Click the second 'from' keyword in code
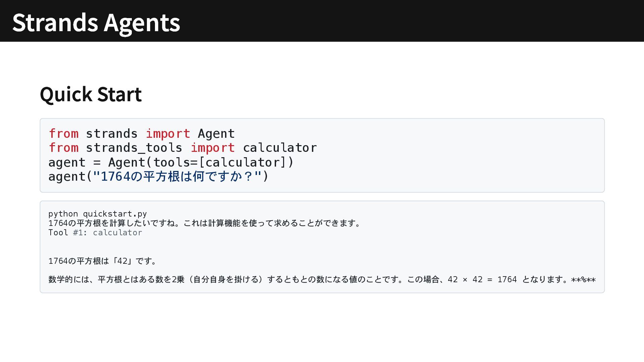Viewport: 644px width, 362px height. click(64, 148)
